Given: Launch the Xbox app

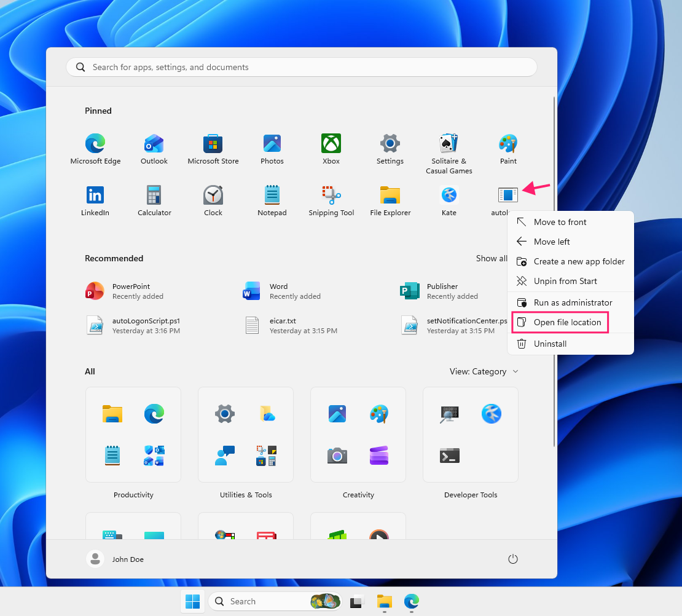Looking at the screenshot, I should 331,149.
